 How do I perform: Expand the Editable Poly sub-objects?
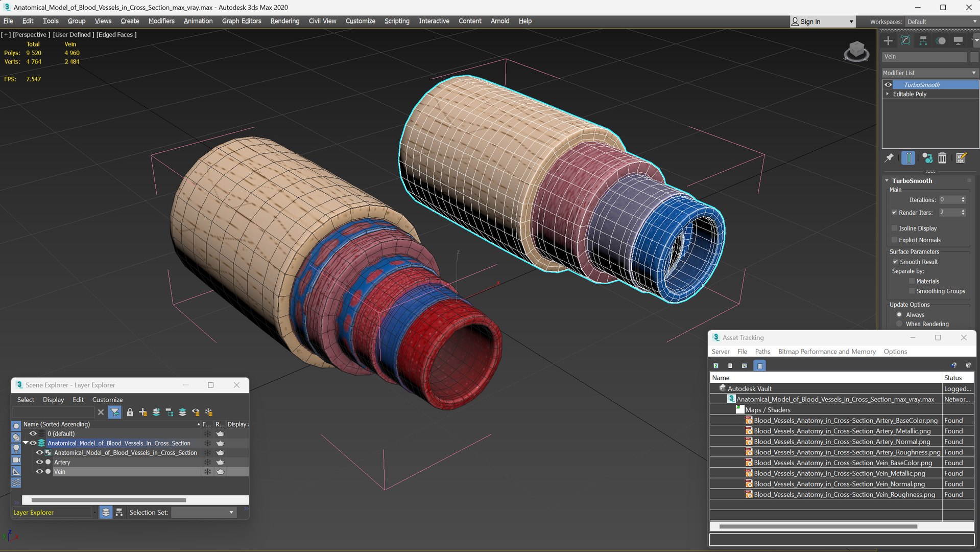888,94
